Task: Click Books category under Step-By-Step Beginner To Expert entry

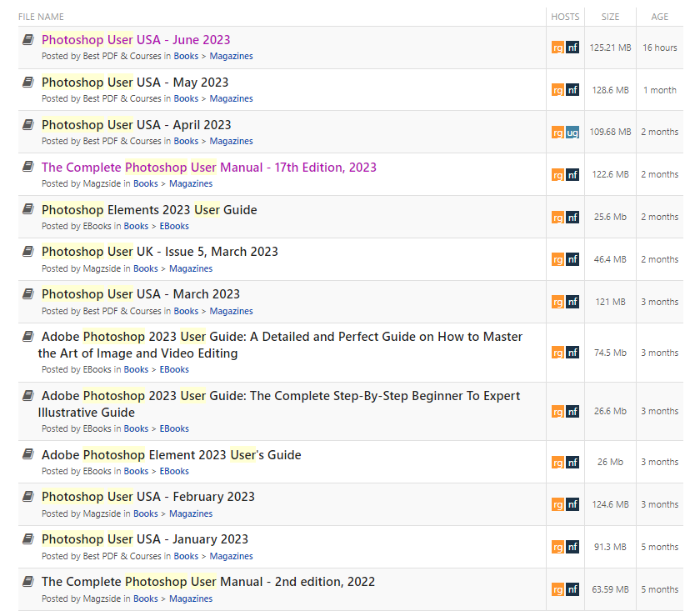Action: [x=136, y=428]
